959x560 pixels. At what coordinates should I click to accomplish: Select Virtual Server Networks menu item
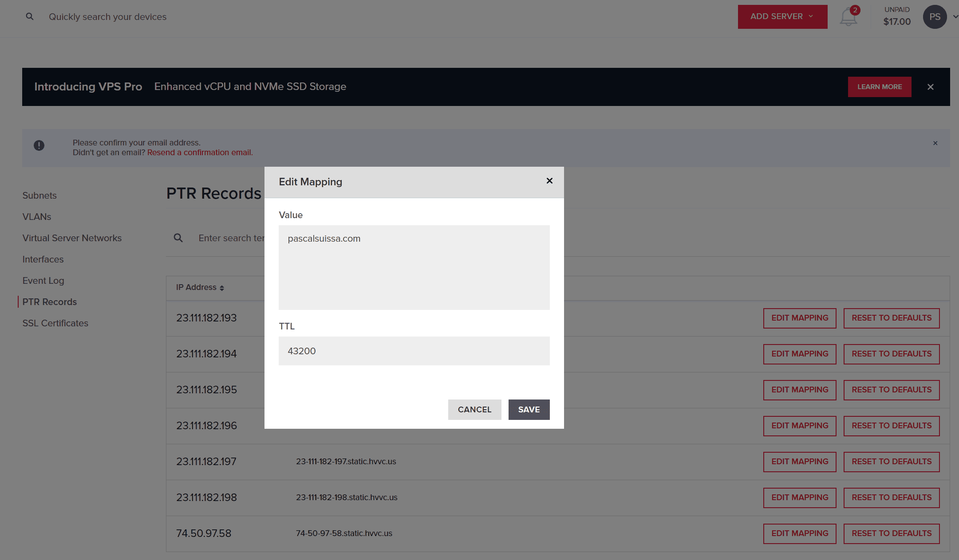(72, 238)
